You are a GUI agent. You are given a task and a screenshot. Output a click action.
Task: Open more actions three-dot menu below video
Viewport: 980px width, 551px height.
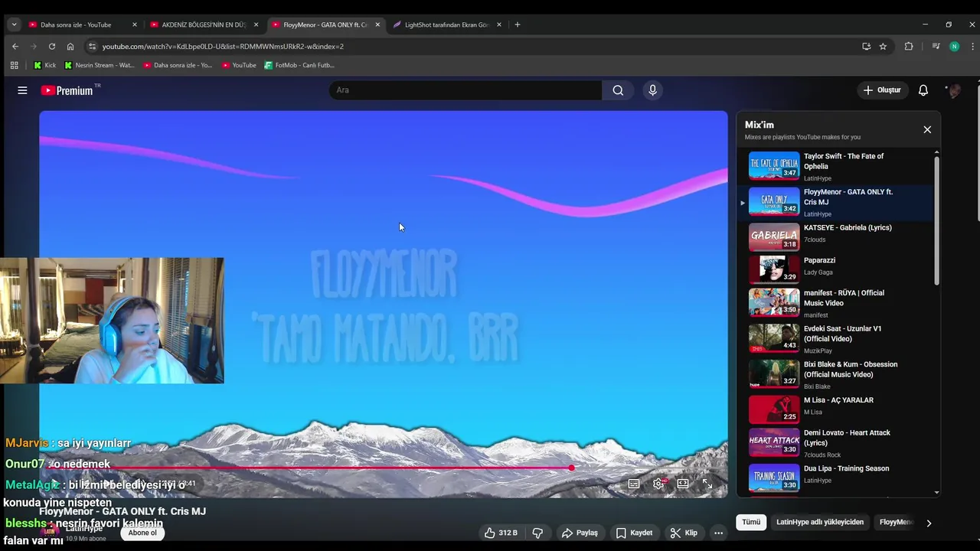[718, 533]
